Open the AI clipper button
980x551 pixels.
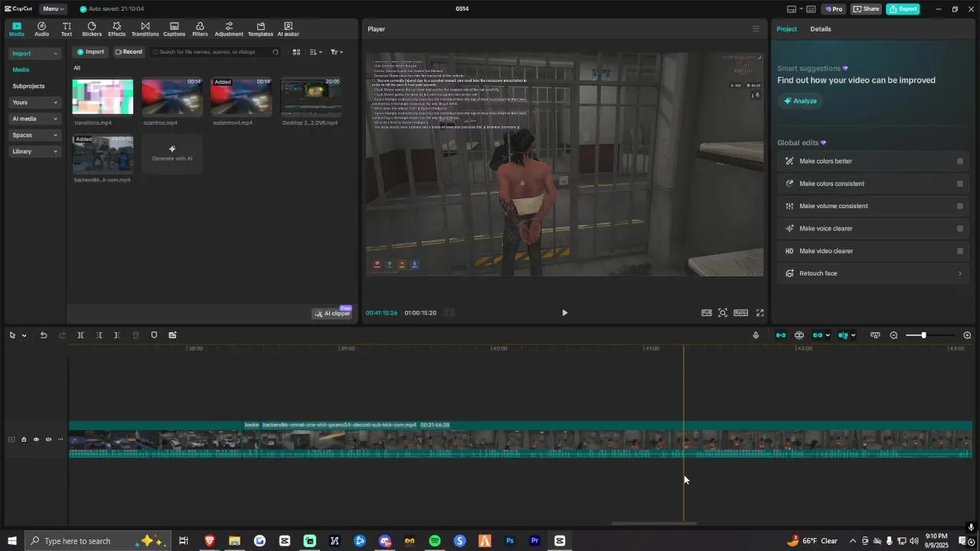click(x=332, y=313)
